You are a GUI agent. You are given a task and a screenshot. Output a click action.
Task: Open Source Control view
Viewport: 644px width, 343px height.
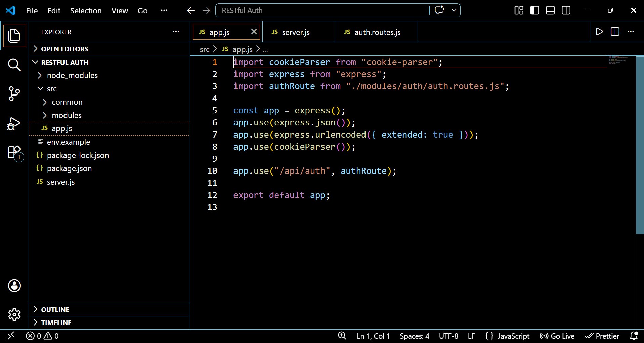pyautogui.click(x=14, y=93)
